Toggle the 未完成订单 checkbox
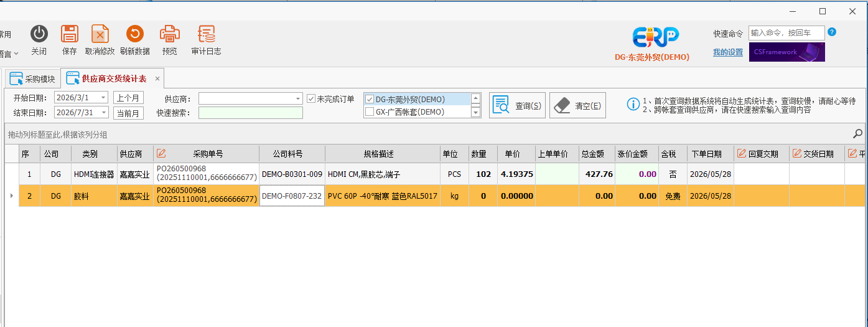Image resolution: width=868 pixels, height=327 pixels. click(311, 98)
